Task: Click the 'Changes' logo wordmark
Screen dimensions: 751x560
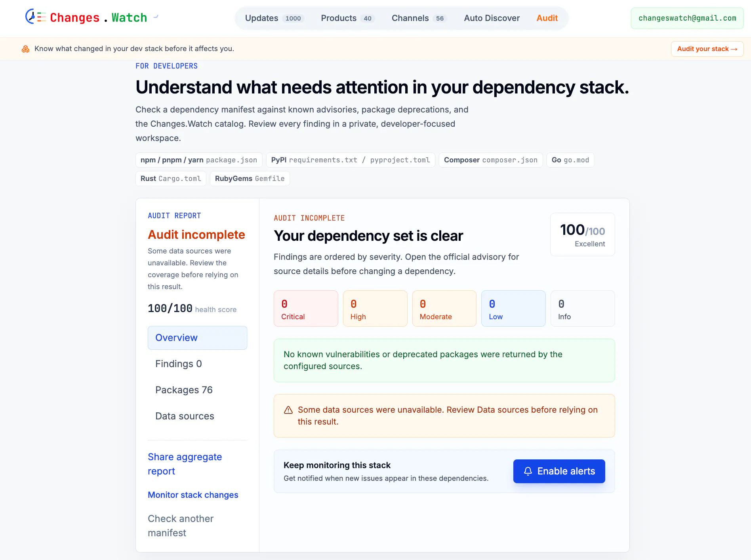Action: (75, 18)
